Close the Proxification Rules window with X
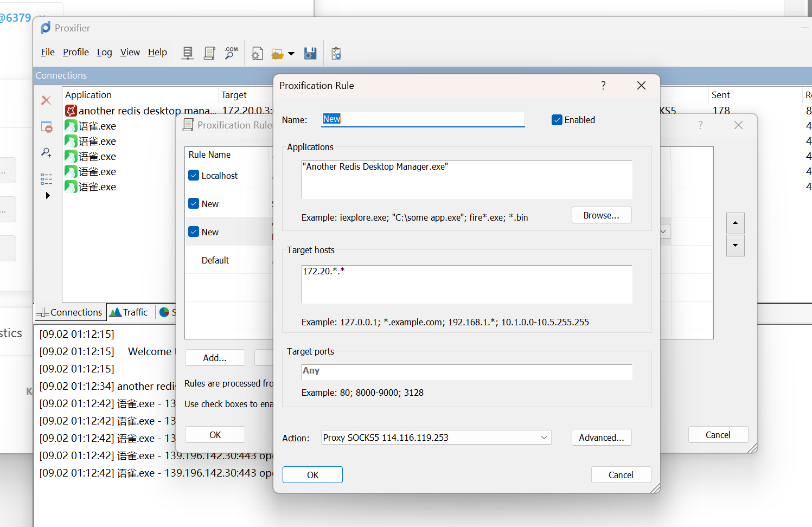Image resolution: width=812 pixels, height=527 pixels. coord(738,125)
